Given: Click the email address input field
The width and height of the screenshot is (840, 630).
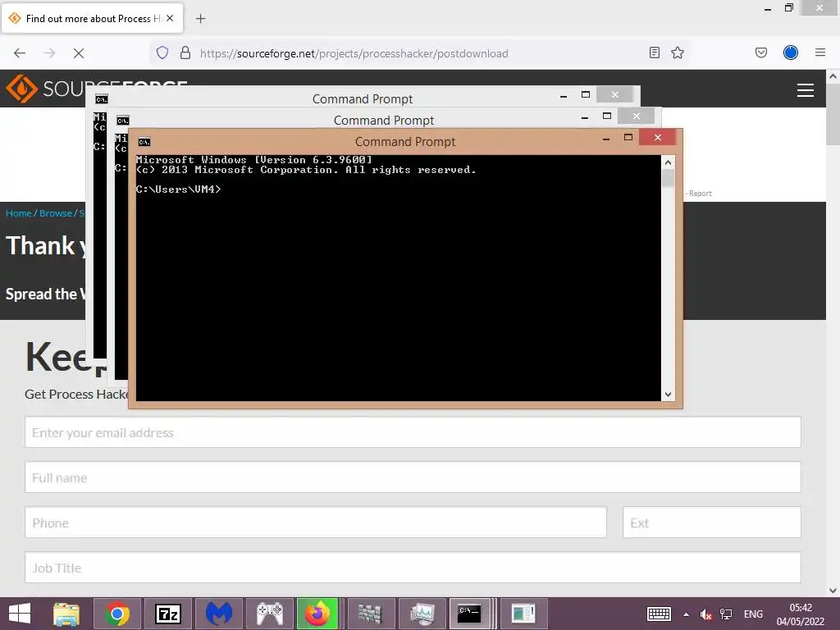Looking at the screenshot, I should coord(413,432).
